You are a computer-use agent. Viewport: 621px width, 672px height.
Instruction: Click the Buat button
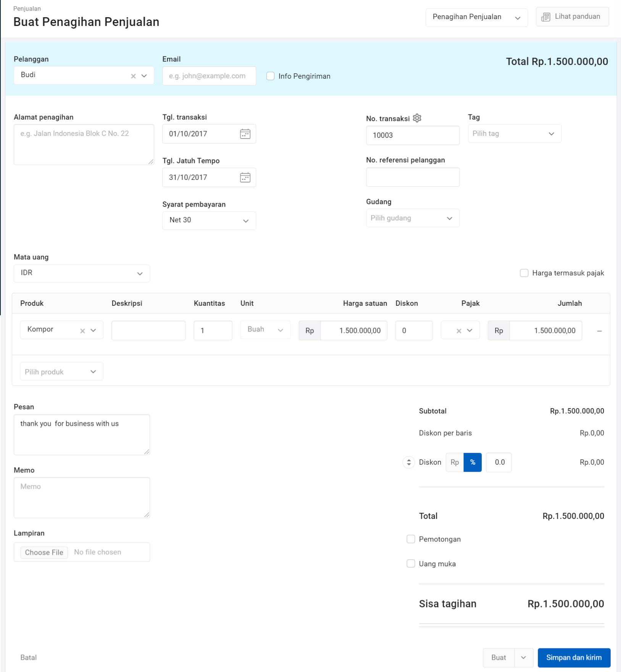498,657
